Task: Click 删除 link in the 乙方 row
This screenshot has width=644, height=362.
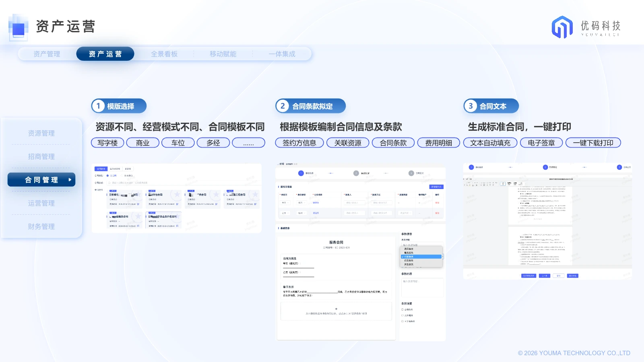Action: tap(437, 213)
